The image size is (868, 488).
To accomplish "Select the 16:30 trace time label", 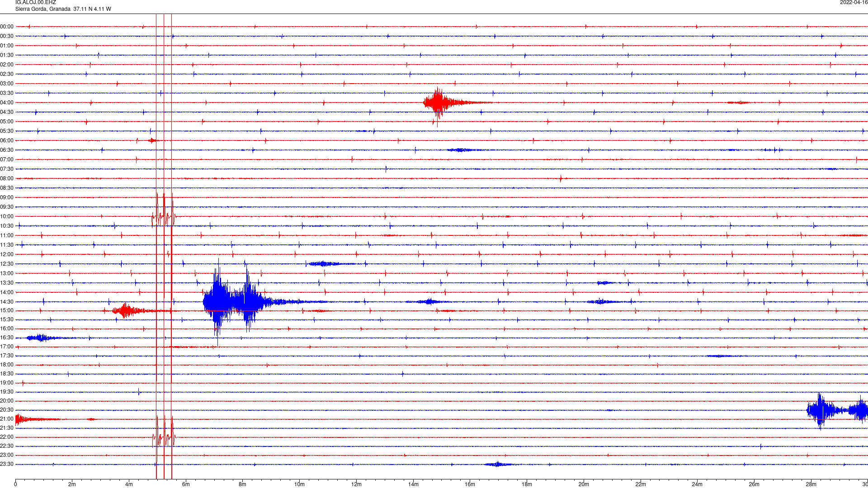I will (x=7, y=338).
